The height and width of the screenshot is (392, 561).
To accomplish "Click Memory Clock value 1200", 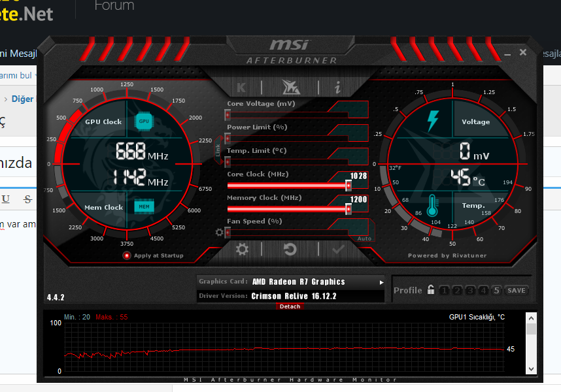I will tap(358, 199).
